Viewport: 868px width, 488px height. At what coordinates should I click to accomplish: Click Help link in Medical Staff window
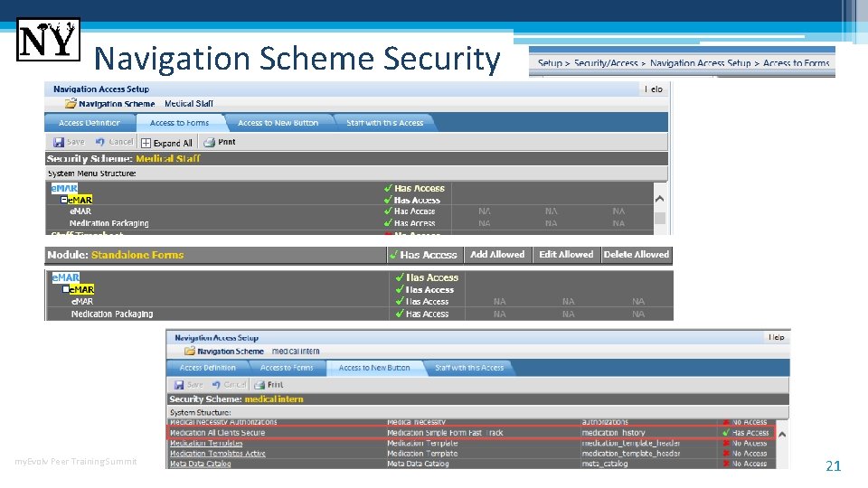pyautogui.click(x=653, y=89)
